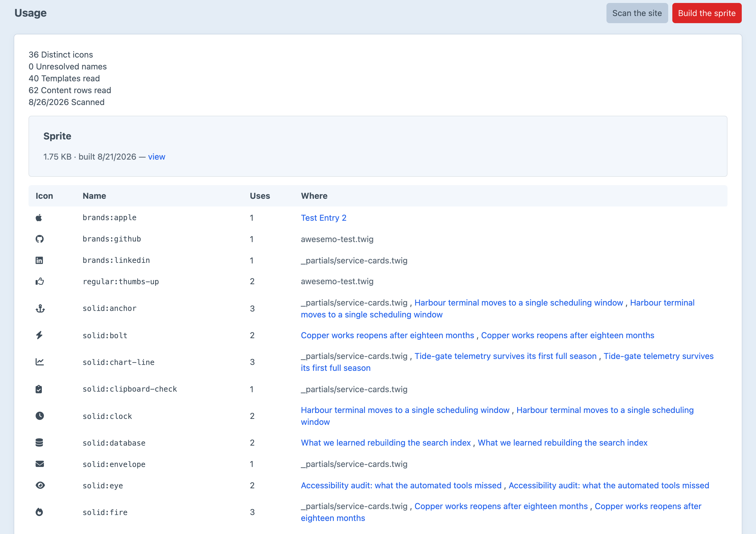Click the anchor icon
The width and height of the screenshot is (756, 534).
pyautogui.click(x=40, y=309)
